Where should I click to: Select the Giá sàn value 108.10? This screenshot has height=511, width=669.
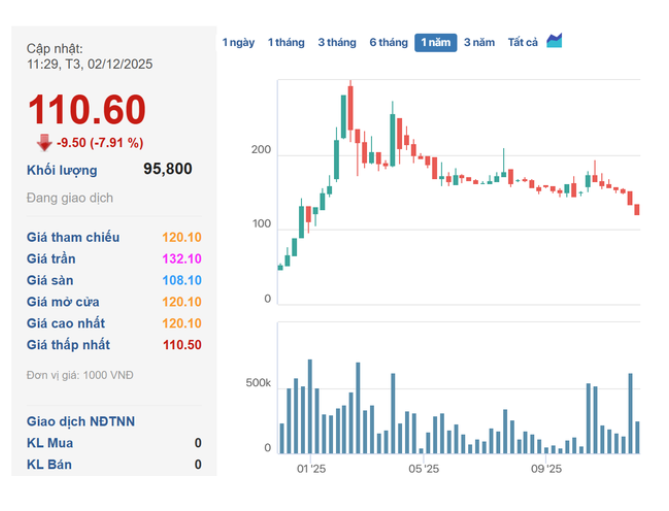point(182,281)
